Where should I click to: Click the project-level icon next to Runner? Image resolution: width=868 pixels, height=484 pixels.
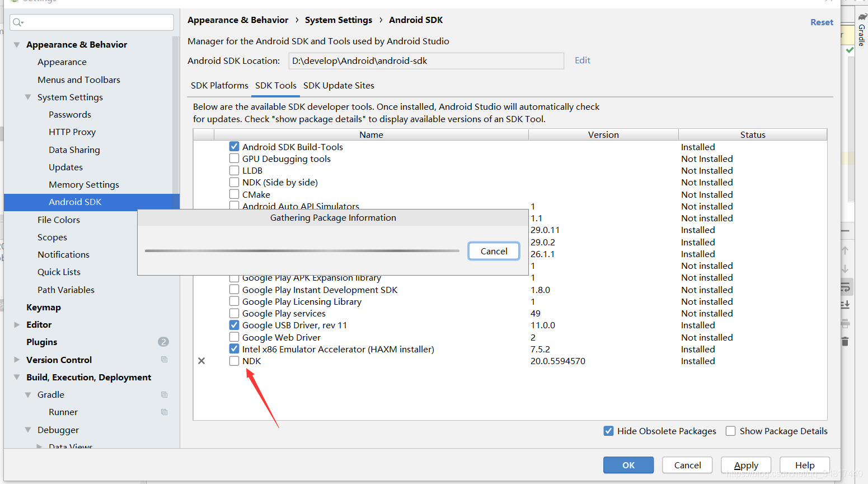(164, 412)
